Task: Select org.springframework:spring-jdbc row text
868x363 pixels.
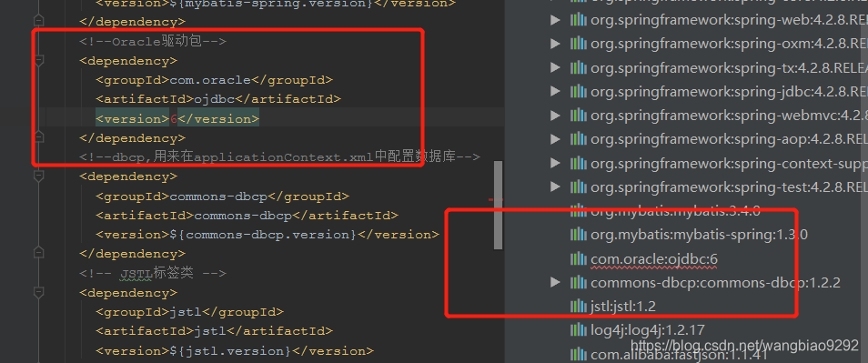Action: tap(729, 91)
